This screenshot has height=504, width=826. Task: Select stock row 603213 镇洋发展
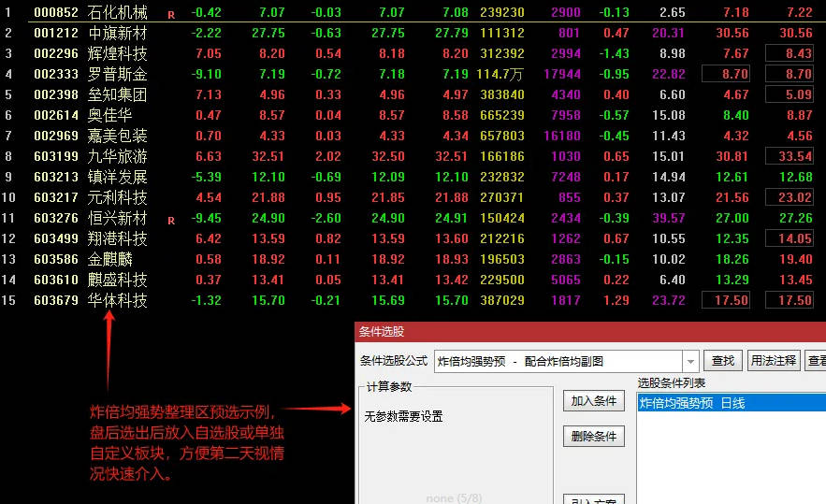point(413,177)
